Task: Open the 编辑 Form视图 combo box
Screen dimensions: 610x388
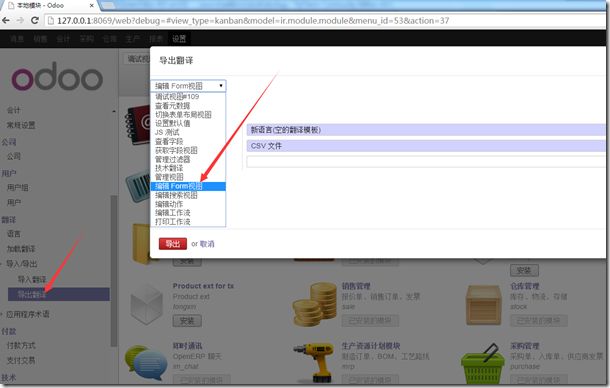Action: click(x=188, y=86)
